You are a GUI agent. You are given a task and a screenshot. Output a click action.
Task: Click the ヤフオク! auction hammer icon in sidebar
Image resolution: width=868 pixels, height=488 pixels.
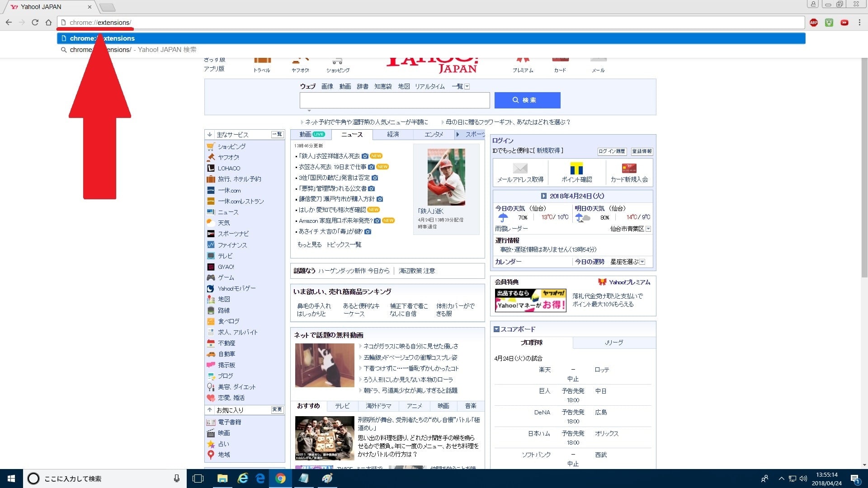[x=211, y=157]
